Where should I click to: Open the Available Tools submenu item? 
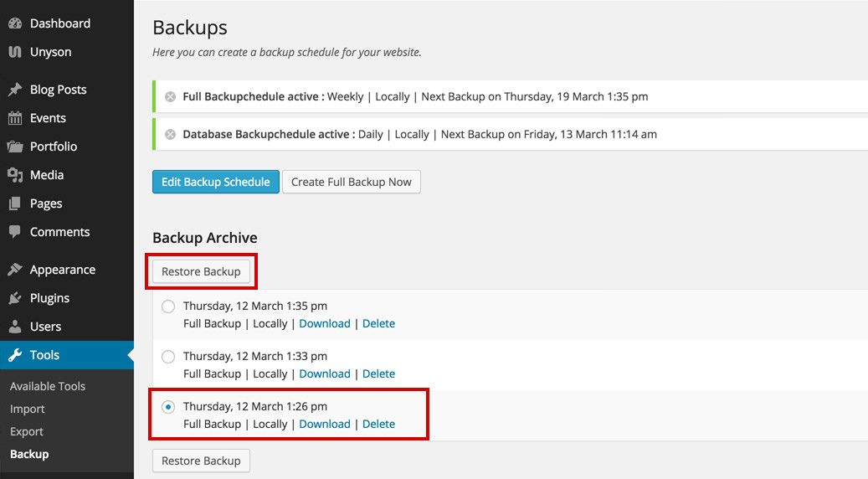click(x=48, y=386)
